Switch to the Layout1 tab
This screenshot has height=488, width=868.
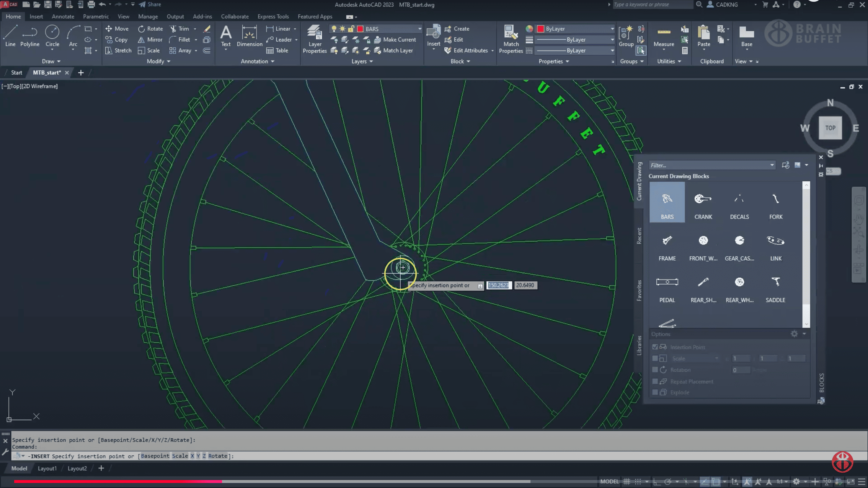coord(47,469)
